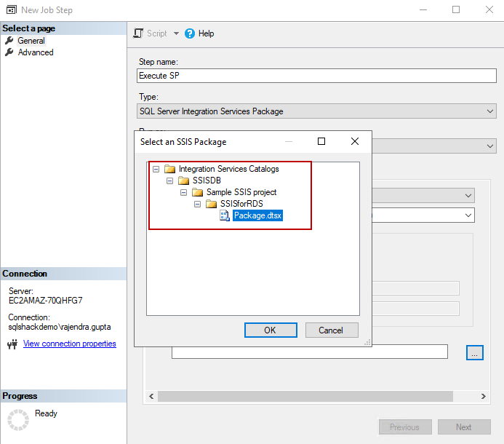Open View connection properties link
This screenshot has height=444, width=504.
click(x=69, y=344)
